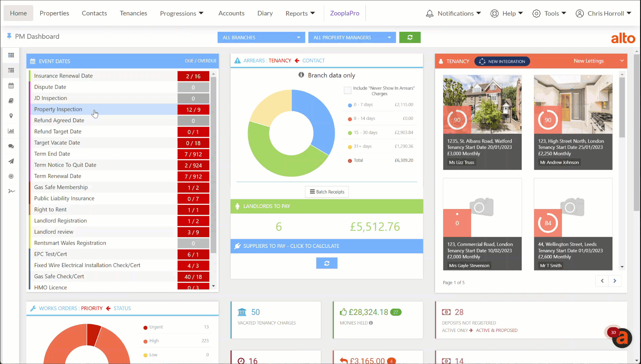
Task: Open the second grid icon in left sidebar
Action: tap(11, 70)
